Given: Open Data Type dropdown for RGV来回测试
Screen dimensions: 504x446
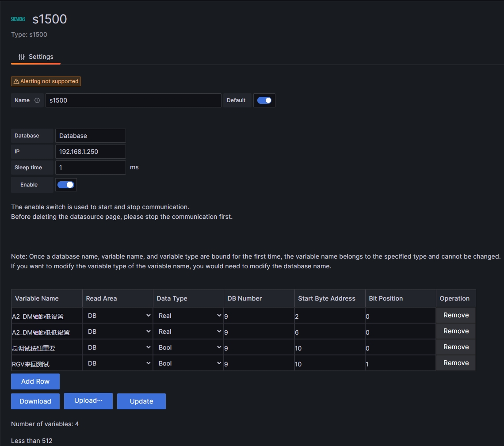Looking at the screenshot, I should click(x=188, y=363).
